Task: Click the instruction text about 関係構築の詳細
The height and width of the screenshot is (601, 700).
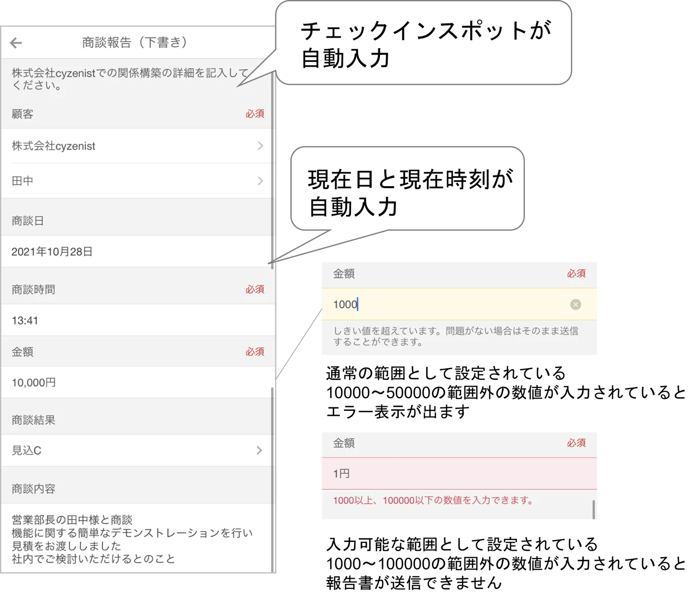Action: tap(130, 79)
